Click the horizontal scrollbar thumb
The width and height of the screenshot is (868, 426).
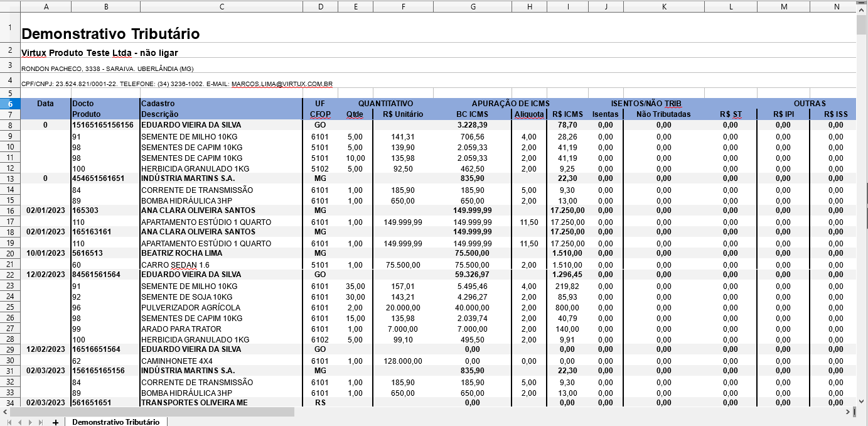[x=151, y=412]
